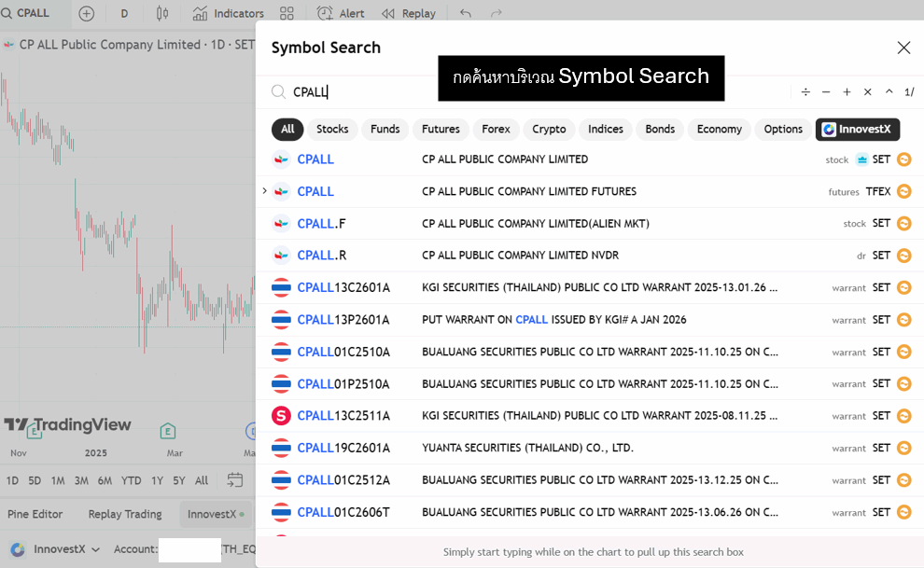Click the orange broker icon on CPALL.F row
Screen dimensions: 924x568
point(904,224)
